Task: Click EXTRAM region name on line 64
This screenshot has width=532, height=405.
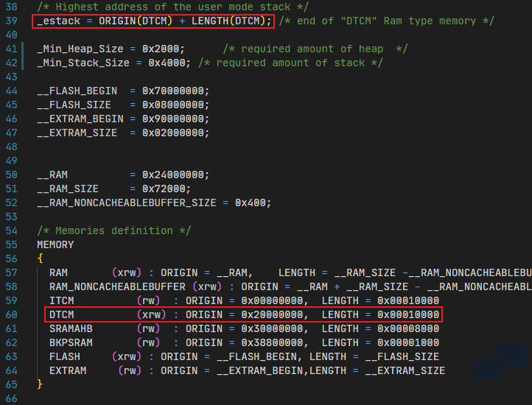Action: 68,370
